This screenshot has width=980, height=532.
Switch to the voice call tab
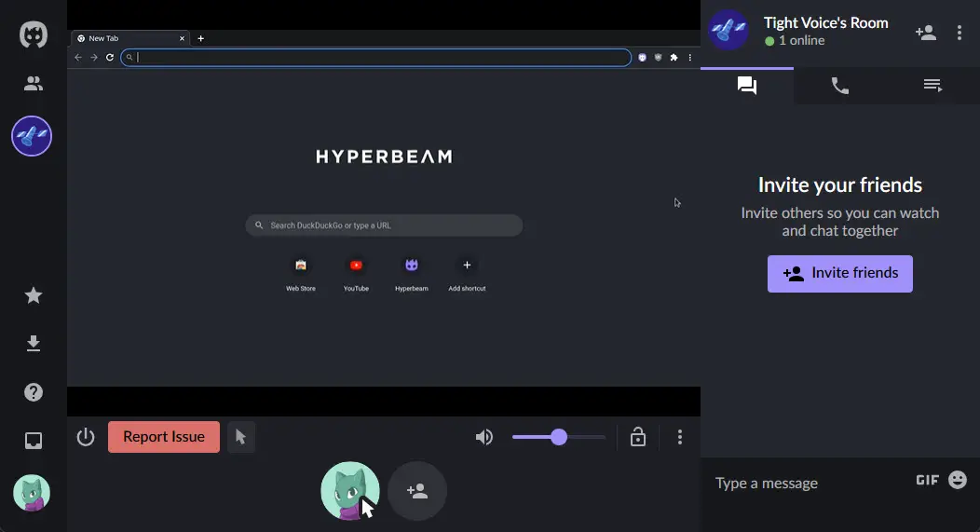point(840,86)
